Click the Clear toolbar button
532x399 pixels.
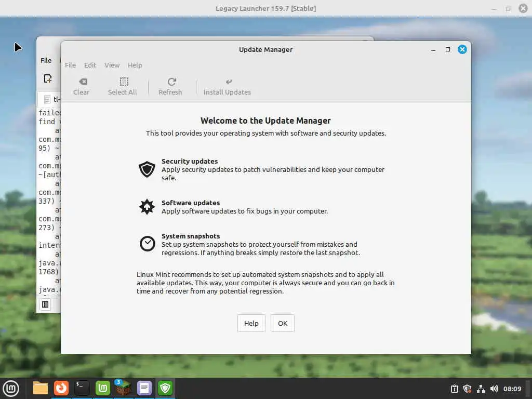pos(81,87)
